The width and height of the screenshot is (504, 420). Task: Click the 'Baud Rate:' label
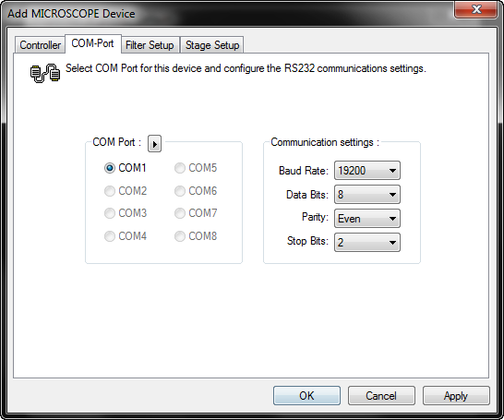(304, 171)
